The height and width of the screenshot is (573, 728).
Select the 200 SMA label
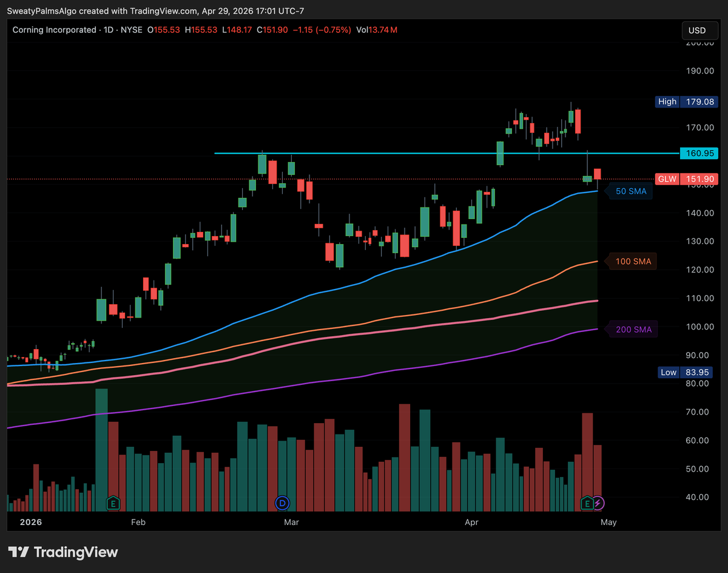pyautogui.click(x=633, y=330)
